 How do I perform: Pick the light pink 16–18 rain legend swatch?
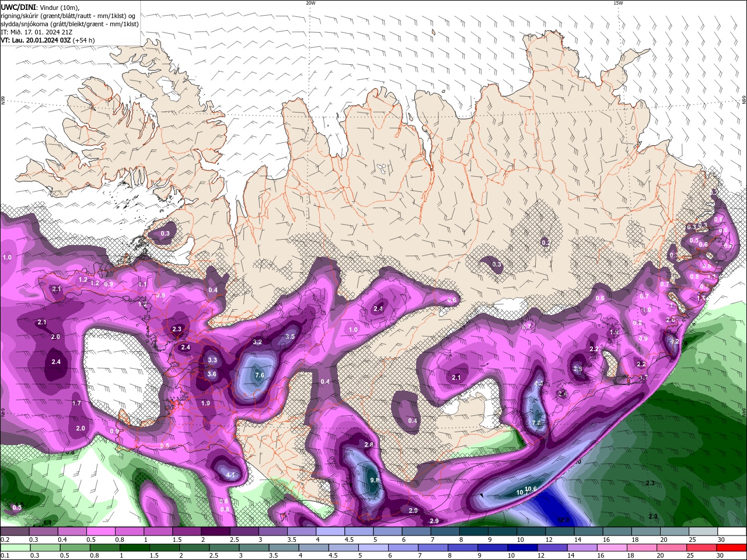coord(611,548)
